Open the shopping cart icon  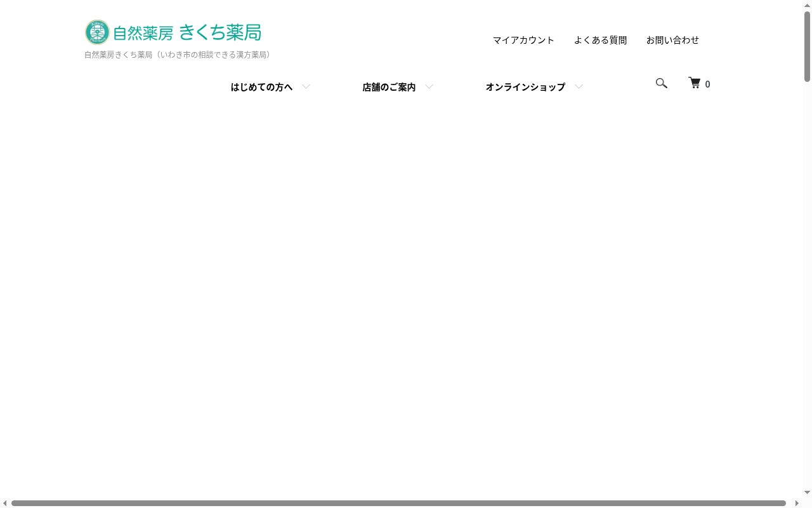click(695, 83)
